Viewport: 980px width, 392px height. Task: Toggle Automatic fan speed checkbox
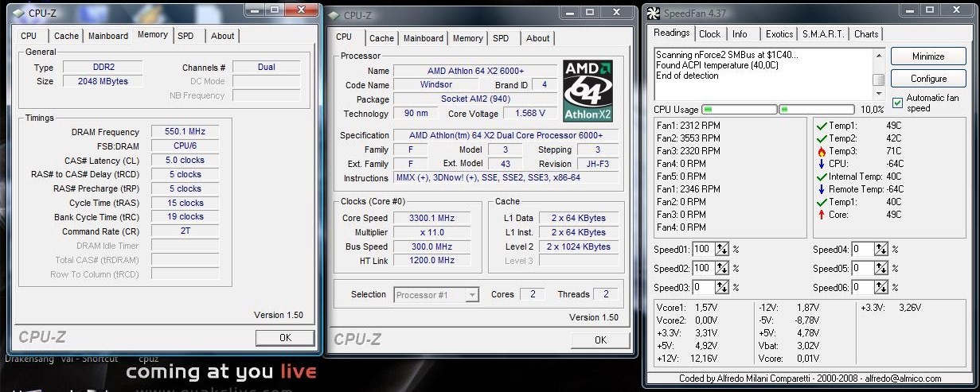(x=897, y=103)
